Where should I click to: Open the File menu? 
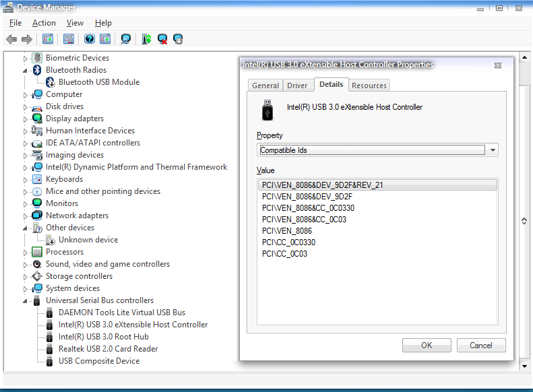[x=15, y=23]
